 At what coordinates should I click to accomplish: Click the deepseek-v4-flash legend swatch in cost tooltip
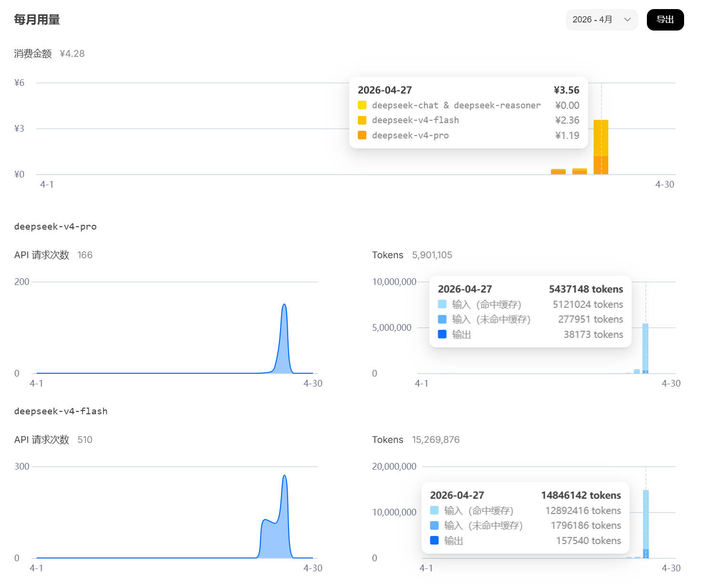[x=362, y=120]
